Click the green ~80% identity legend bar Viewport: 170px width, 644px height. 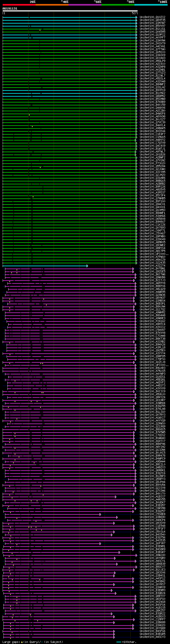pyautogui.click(x=118, y=5)
